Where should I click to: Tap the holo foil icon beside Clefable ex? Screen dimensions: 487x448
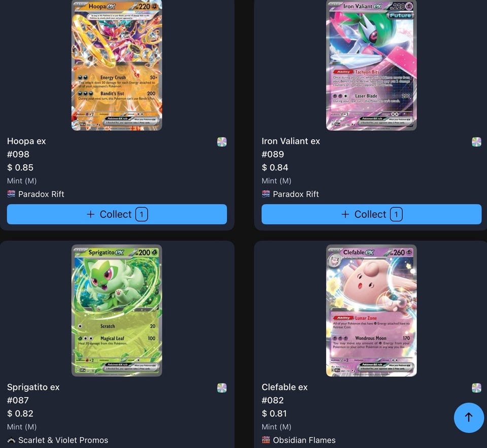coord(476,388)
